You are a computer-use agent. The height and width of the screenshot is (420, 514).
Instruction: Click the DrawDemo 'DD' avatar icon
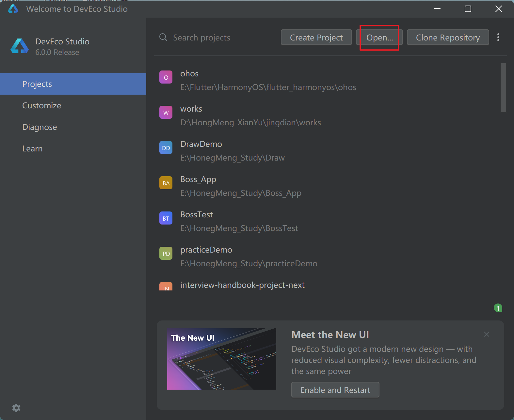[166, 148]
